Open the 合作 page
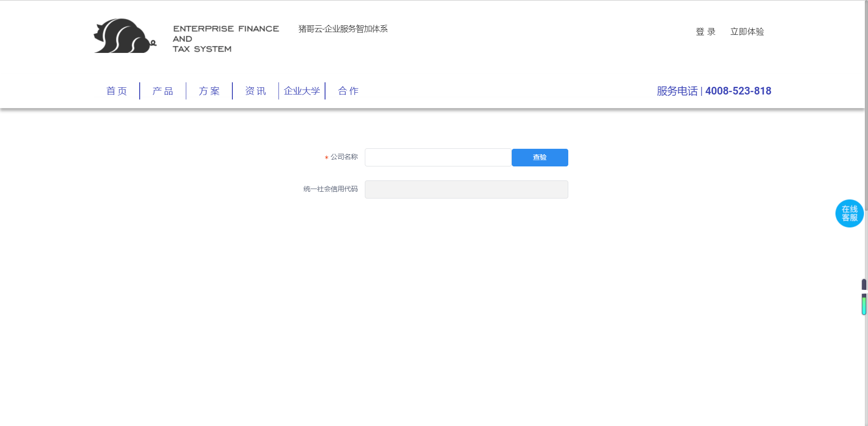Viewport: 868px width, 426px height. coord(348,91)
